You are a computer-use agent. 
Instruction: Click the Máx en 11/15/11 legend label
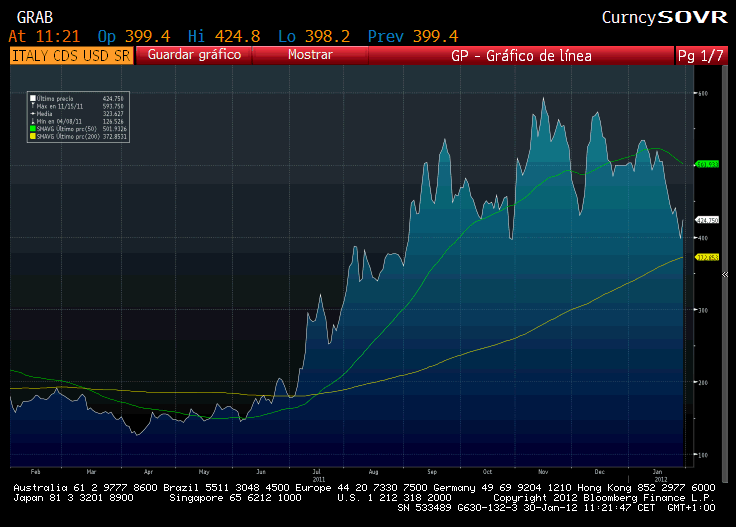click(60, 107)
